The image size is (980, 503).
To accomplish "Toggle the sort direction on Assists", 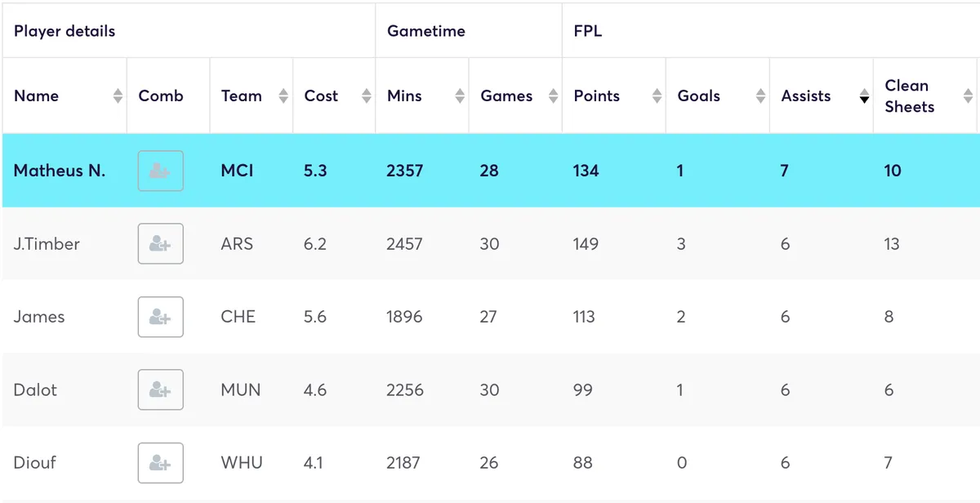I will (x=864, y=96).
